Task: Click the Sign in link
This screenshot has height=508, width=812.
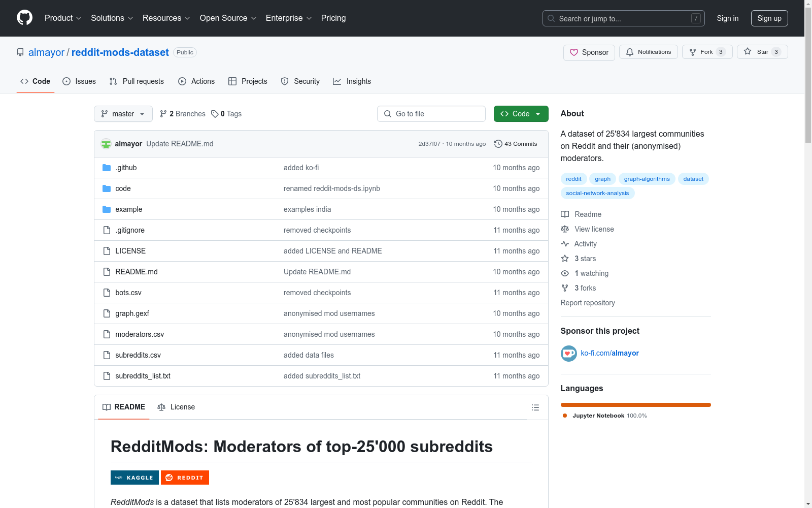Action: [728, 18]
